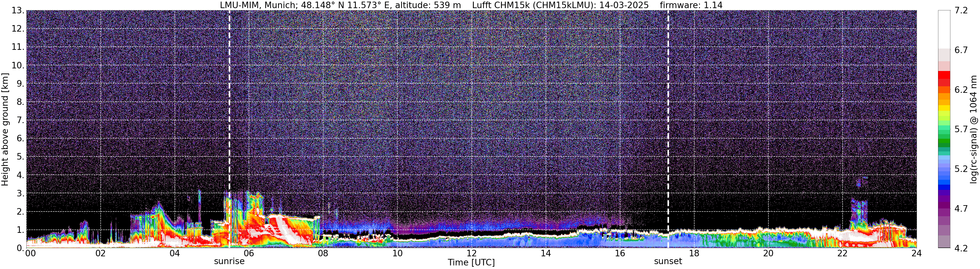The width and height of the screenshot is (980, 269).
Task: Pick the white top segment of the colorbar
Action: pyautogui.click(x=944, y=29)
